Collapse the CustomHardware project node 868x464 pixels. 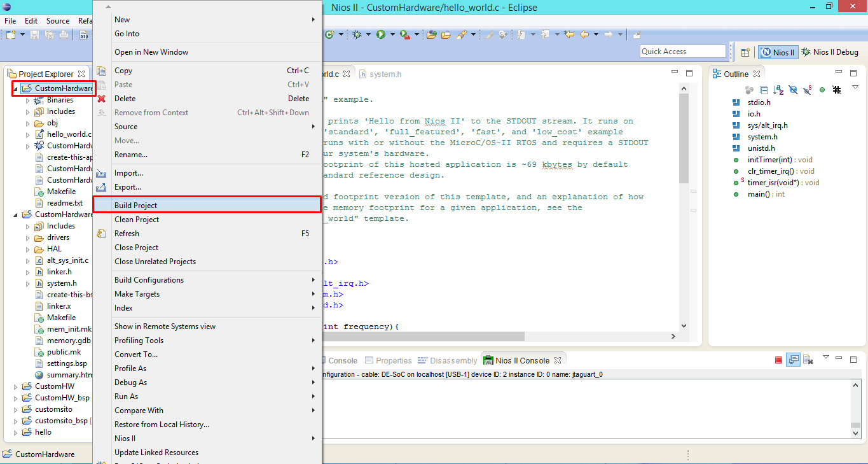point(16,89)
